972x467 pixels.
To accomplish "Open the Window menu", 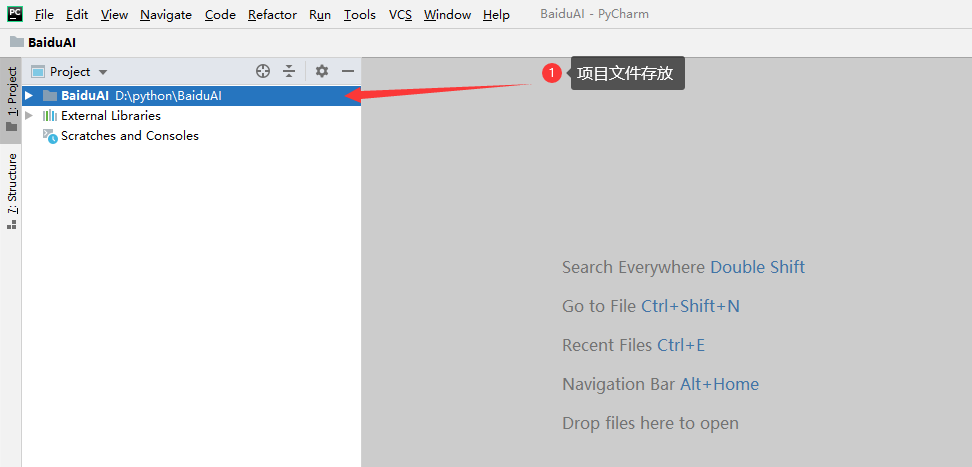I will [x=448, y=14].
